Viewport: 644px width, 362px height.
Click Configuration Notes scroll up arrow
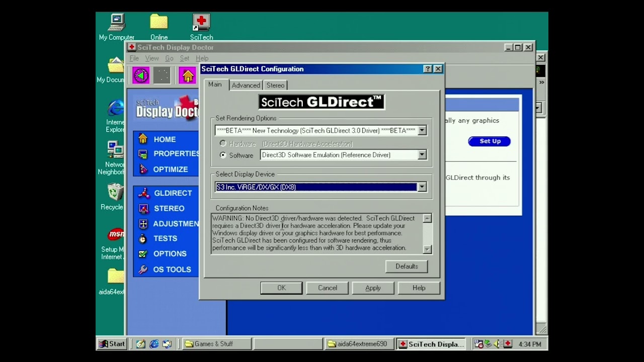(x=427, y=218)
